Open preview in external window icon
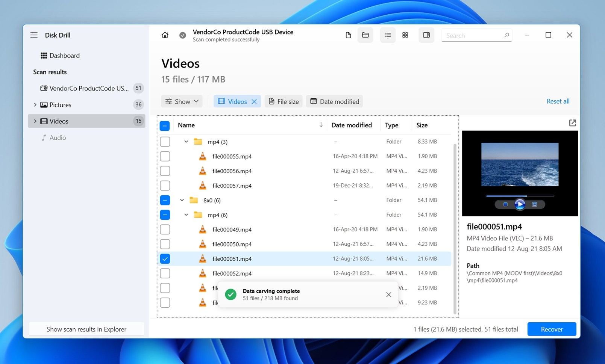Viewport: 605px width, 364px height. tap(572, 123)
